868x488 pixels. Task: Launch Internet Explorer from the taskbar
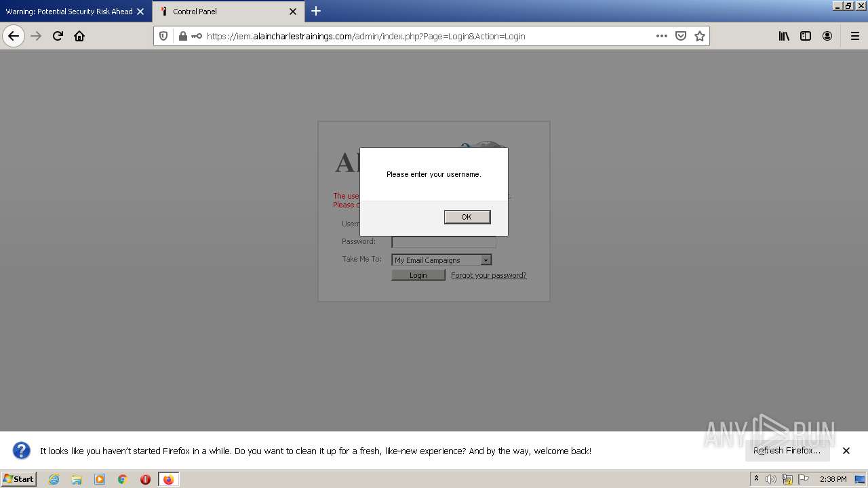pyautogui.click(x=54, y=479)
